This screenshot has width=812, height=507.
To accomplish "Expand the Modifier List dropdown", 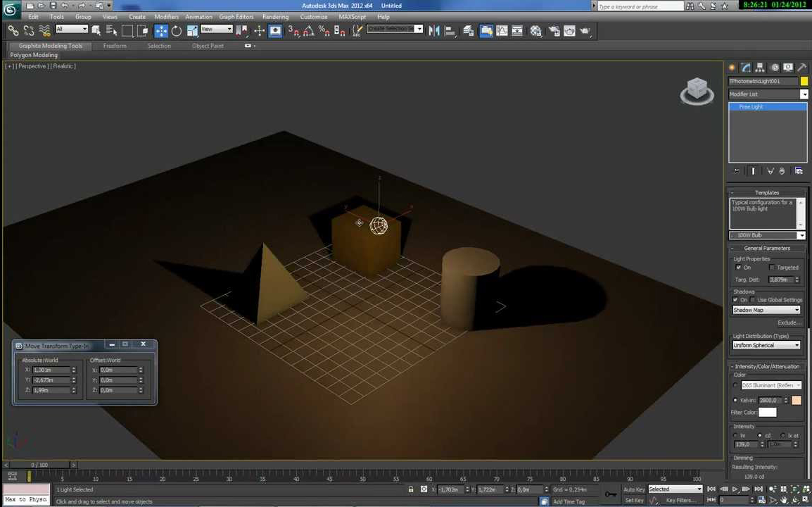I will tap(804, 94).
